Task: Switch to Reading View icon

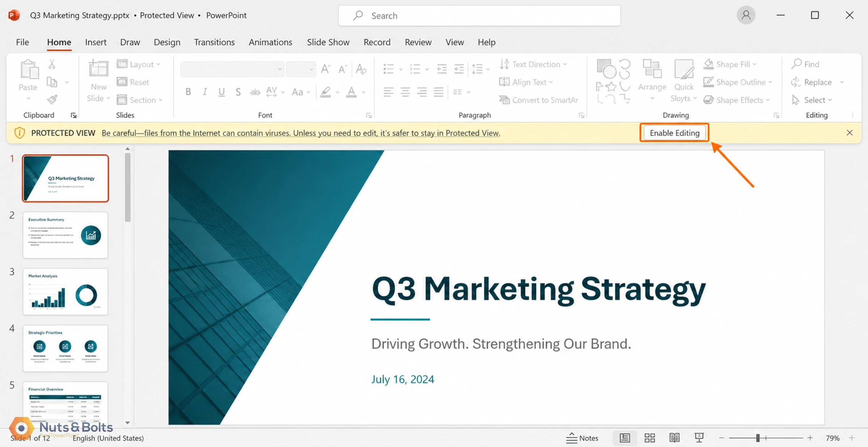Action: [x=674, y=438]
